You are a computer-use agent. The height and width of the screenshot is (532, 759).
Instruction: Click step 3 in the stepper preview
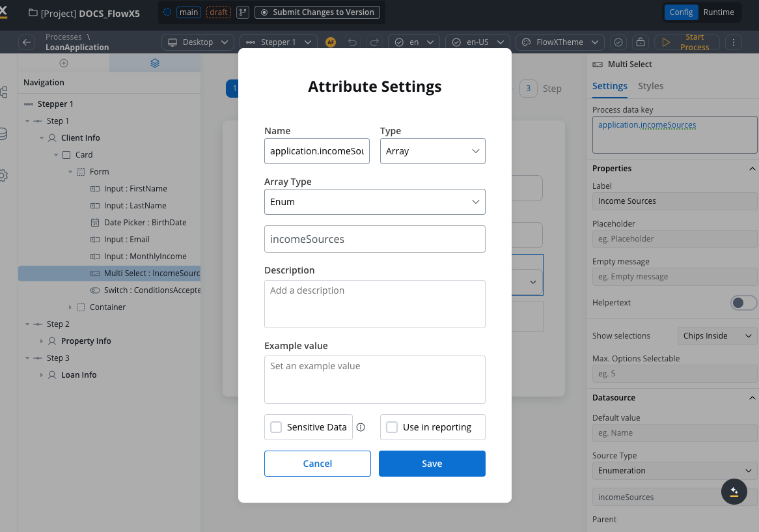529,89
